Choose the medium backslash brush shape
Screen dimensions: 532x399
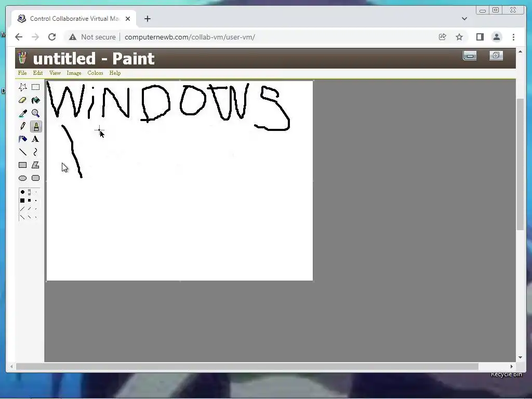coord(29,217)
